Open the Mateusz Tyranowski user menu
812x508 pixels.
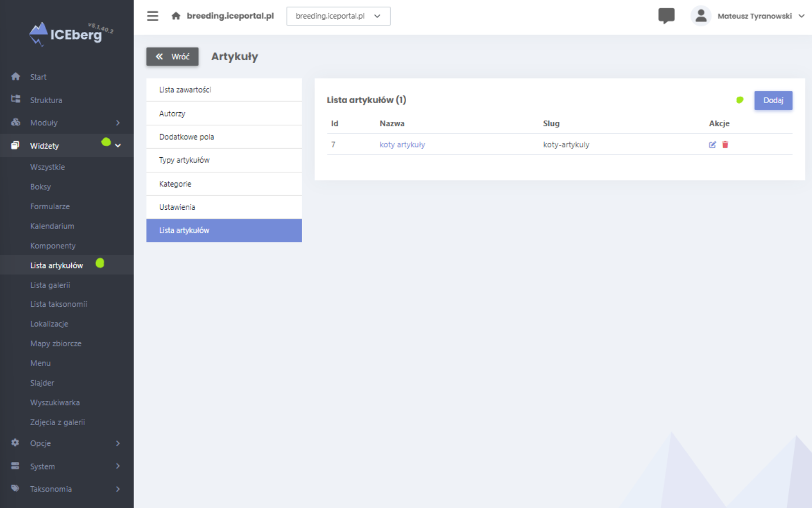point(760,16)
